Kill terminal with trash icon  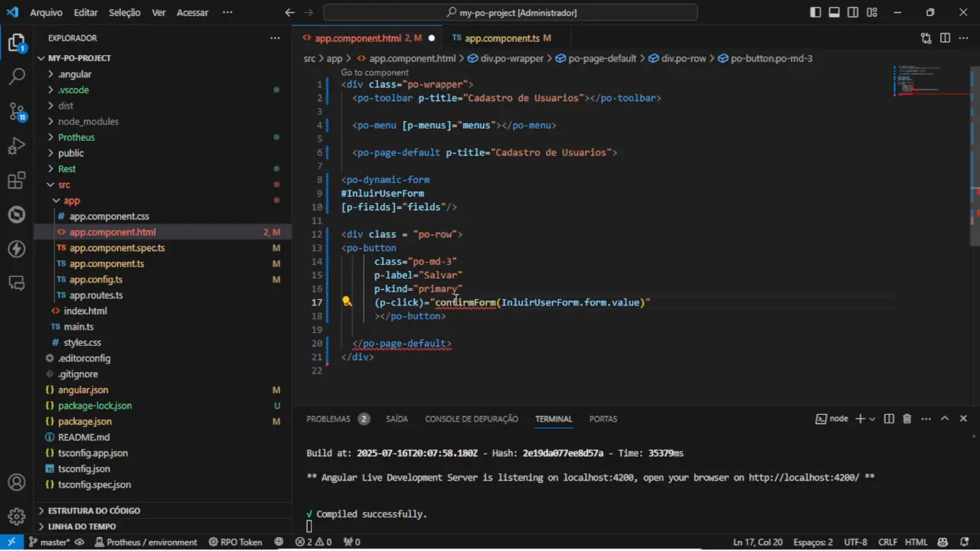[907, 419]
